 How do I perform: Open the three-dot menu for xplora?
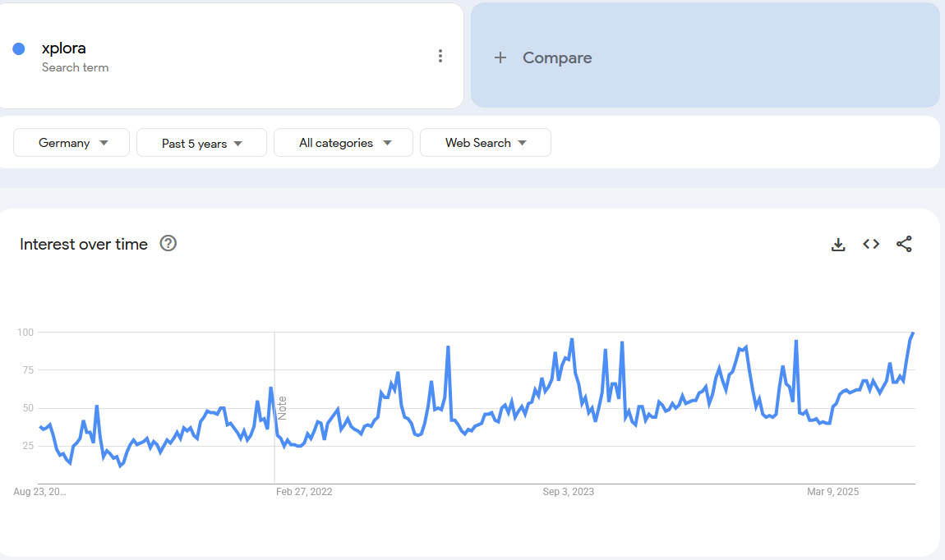440,56
